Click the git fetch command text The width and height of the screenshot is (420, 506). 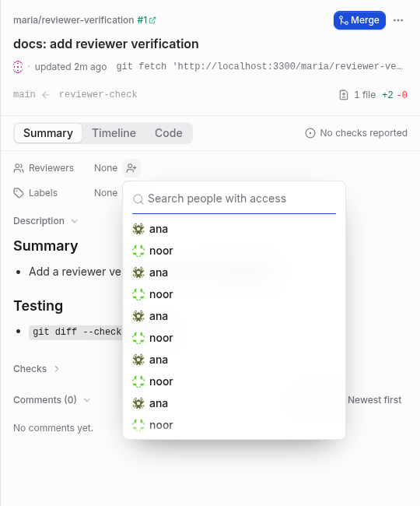(259, 66)
